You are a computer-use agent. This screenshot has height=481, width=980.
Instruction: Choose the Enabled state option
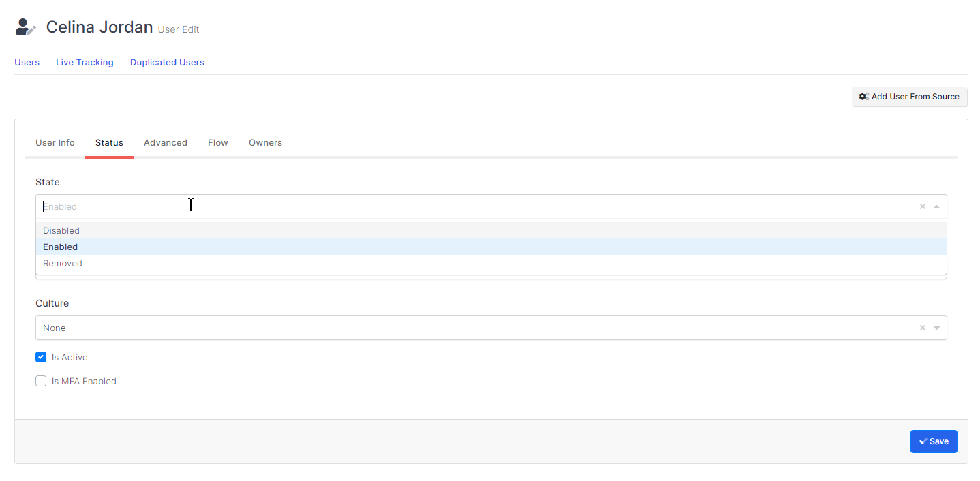click(61, 247)
